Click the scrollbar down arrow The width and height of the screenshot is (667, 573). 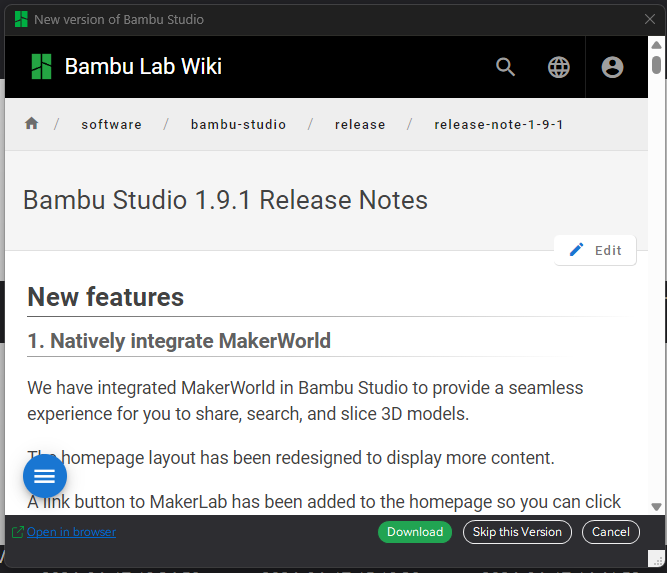[x=656, y=507]
